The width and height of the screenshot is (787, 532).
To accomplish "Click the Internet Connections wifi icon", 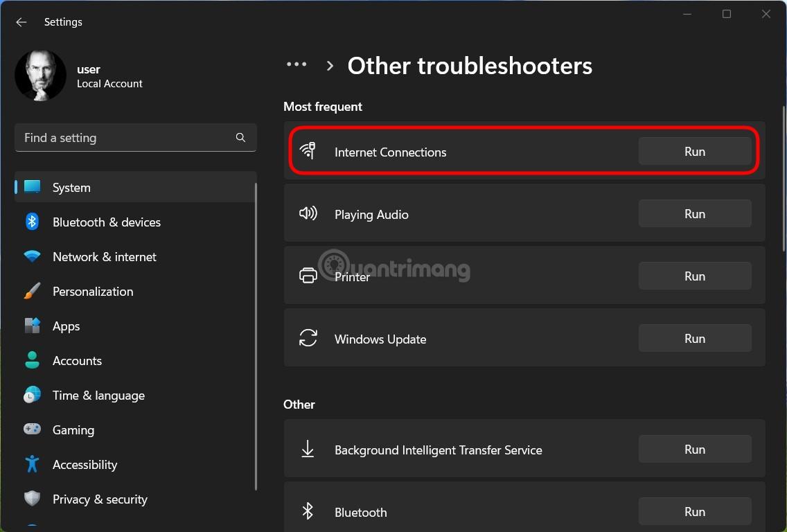I will tap(308, 150).
